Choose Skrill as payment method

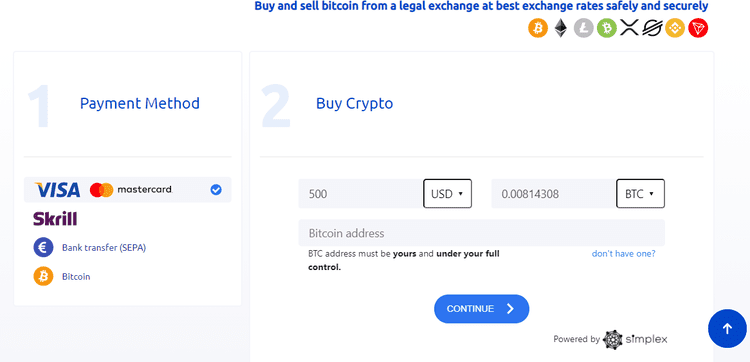point(55,219)
